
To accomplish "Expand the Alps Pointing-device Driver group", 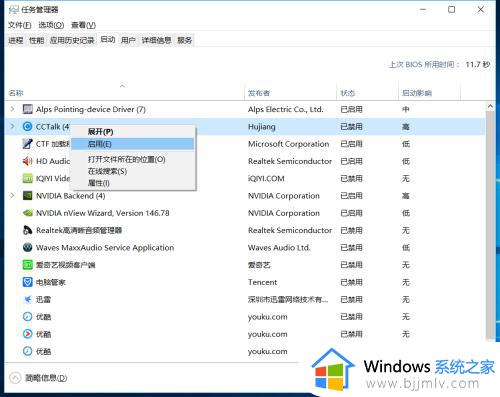I will click(12, 109).
